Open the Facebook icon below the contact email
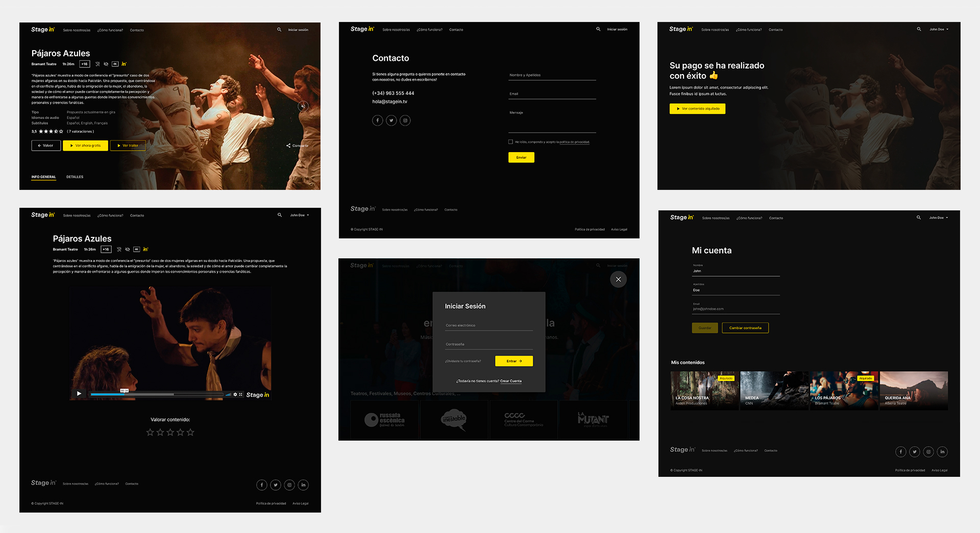This screenshot has width=980, height=533. (x=377, y=120)
